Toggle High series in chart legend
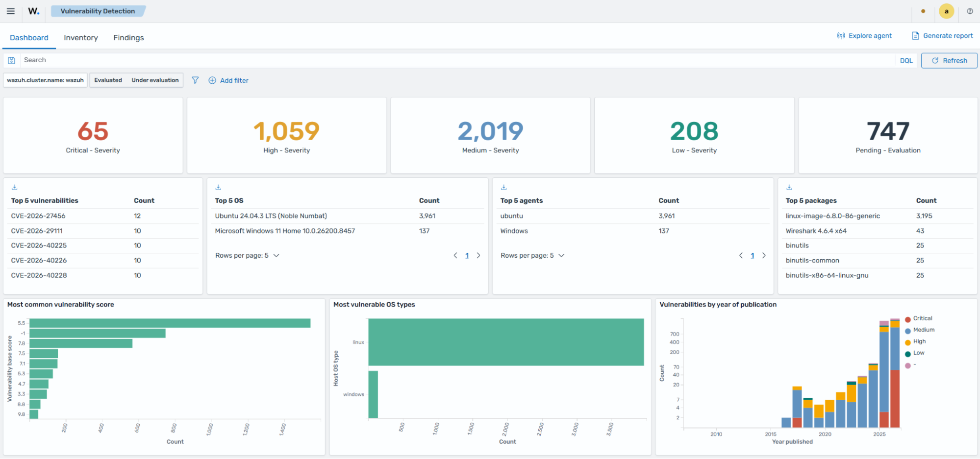This screenshot has width=980, height=459. tap(915, 341)
